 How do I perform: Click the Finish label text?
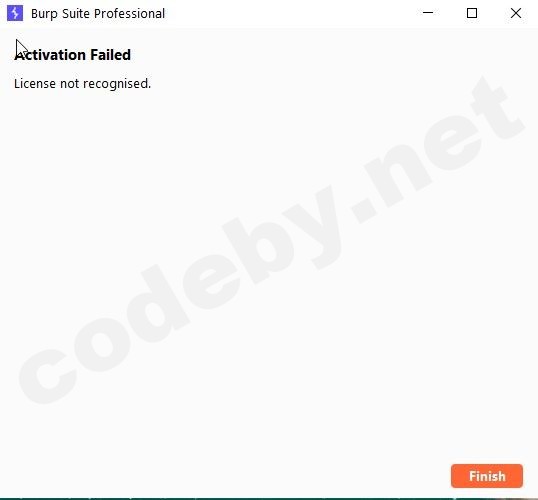[x=487, y=476]
